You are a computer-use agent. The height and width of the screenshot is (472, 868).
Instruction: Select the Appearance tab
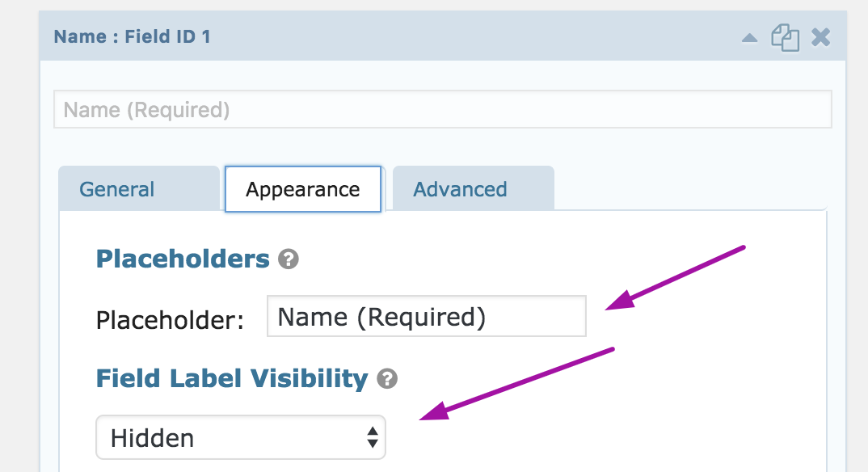click(x=303, y=189)
